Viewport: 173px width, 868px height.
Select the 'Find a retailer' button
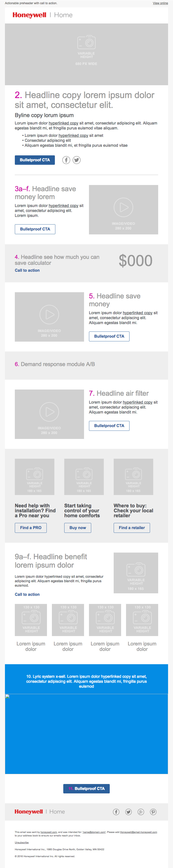coord(131,528)
